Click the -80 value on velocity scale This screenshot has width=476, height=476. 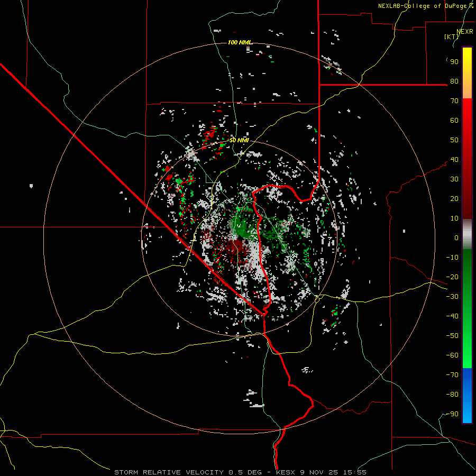tap(452, 395)
